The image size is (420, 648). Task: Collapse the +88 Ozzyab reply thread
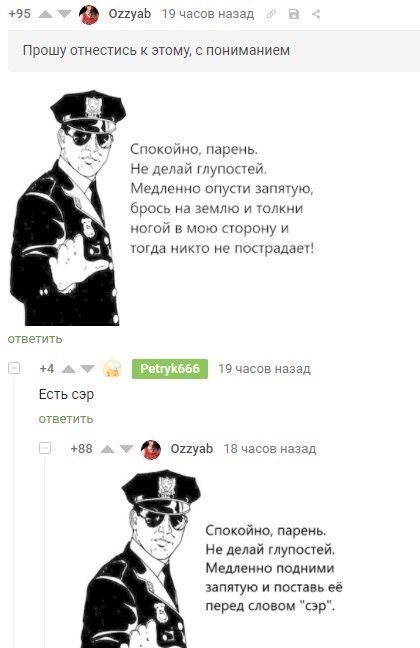(x=45, y=448)
